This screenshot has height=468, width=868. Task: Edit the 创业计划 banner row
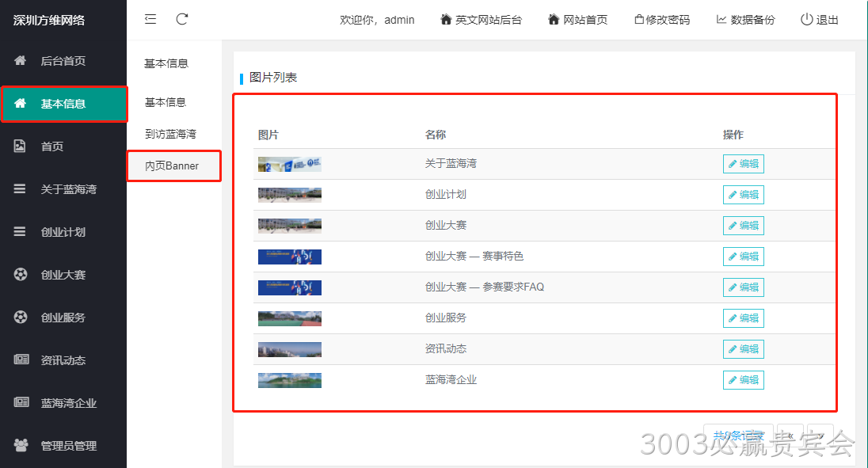(x=744, y=195)
